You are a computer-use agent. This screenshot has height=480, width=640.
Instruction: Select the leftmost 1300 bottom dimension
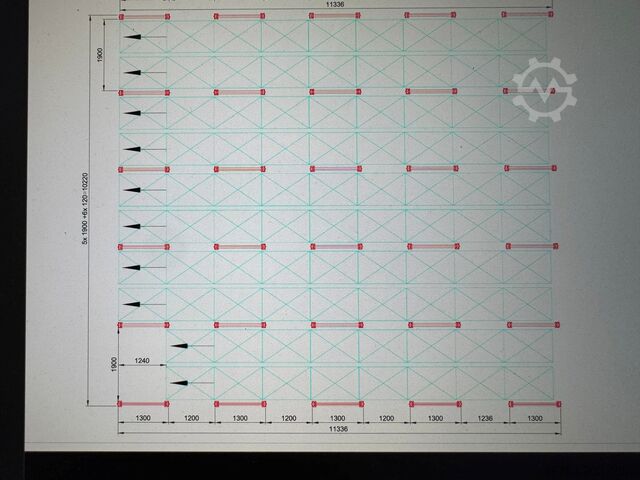(142, 418)
